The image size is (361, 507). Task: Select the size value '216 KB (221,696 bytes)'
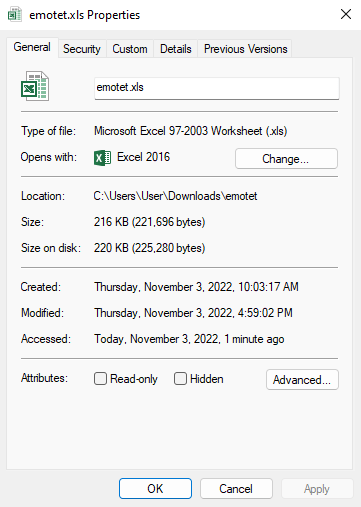(x=149, y=222)
